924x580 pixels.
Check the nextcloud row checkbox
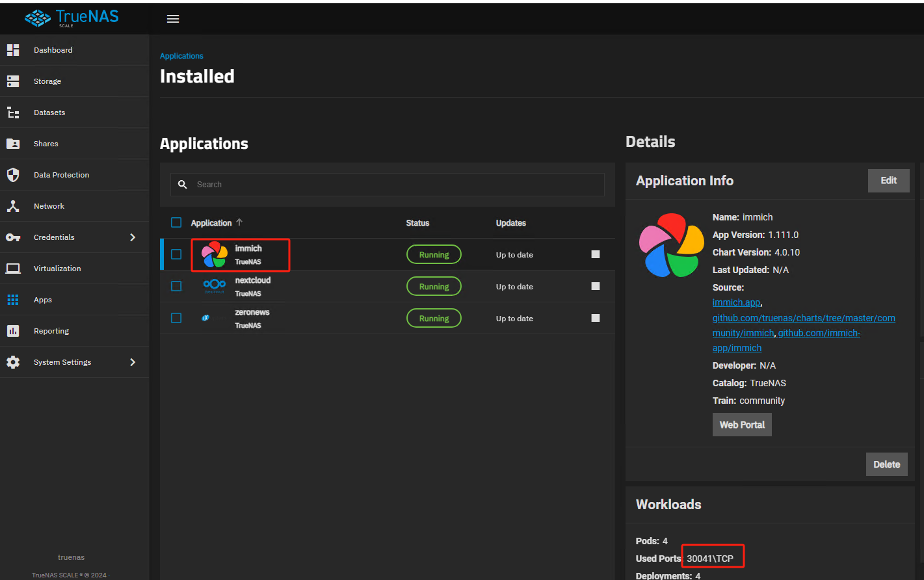click(176, 286)
